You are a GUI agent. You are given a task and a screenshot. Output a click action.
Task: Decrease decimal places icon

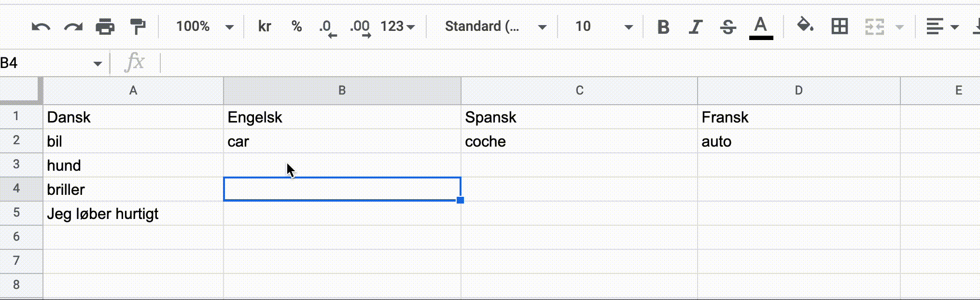coord(328,28)
